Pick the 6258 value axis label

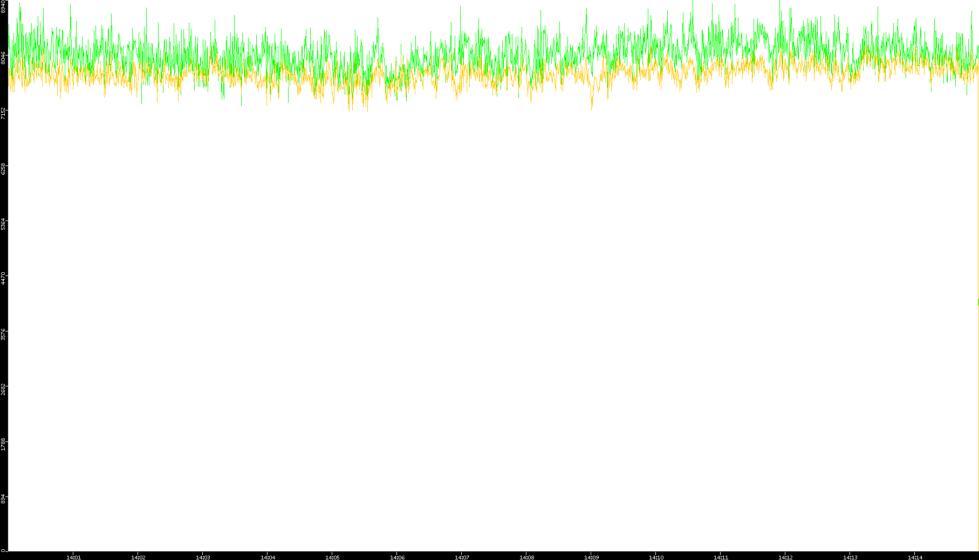[3, 168]
